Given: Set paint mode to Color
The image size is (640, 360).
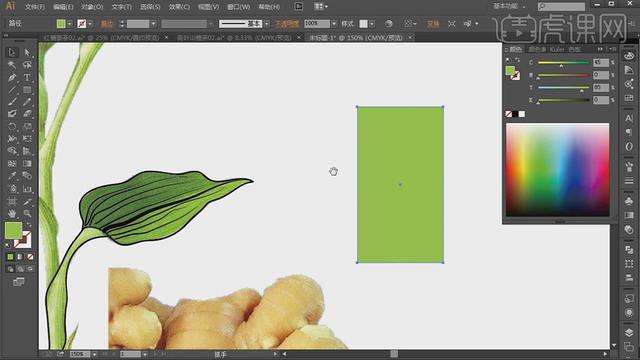Looking at the screenshot, I should tap(10, 257).
